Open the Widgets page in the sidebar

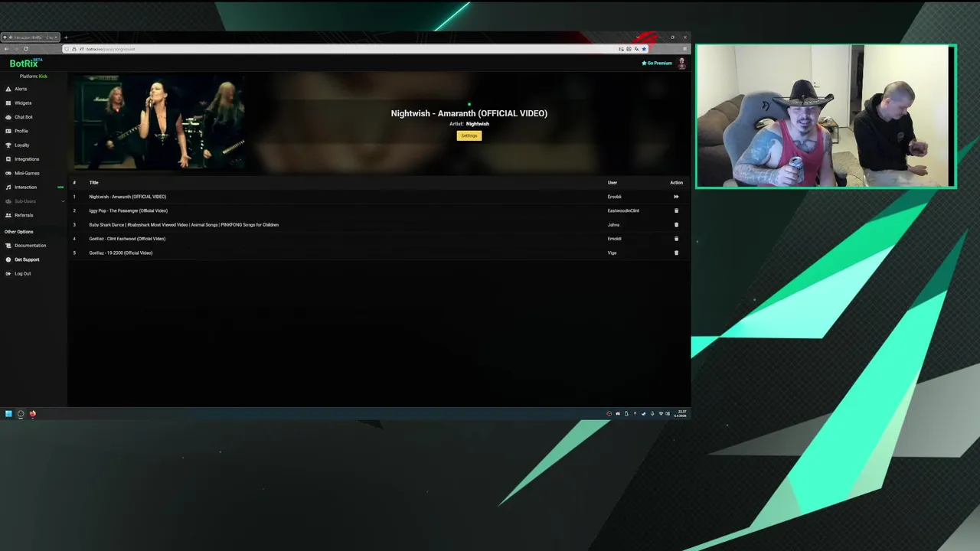point(23,103)
